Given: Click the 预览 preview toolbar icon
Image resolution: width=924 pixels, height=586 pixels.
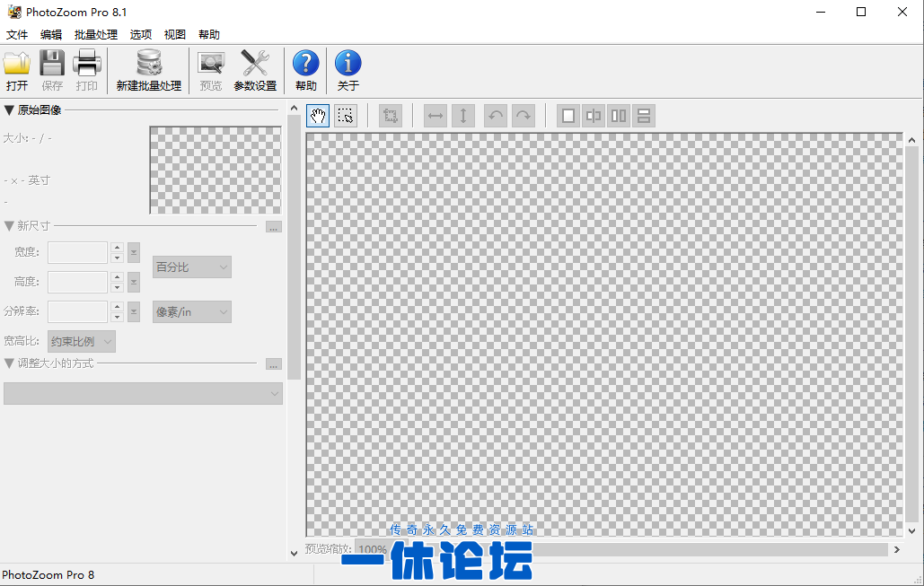Looking at the screenshot, I should pos(210,70).
